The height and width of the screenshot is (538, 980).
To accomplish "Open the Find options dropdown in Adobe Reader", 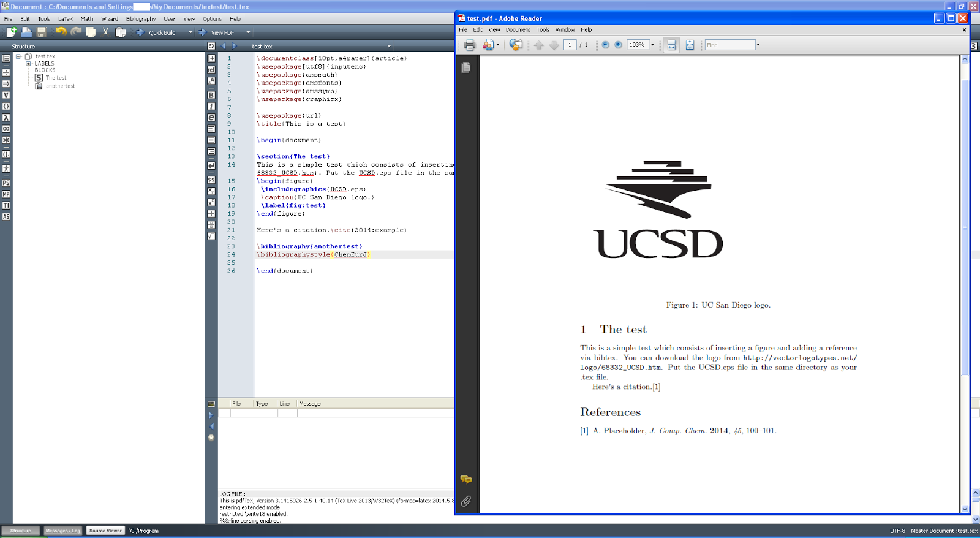I will pyautogui.click(x=758, y=45).
